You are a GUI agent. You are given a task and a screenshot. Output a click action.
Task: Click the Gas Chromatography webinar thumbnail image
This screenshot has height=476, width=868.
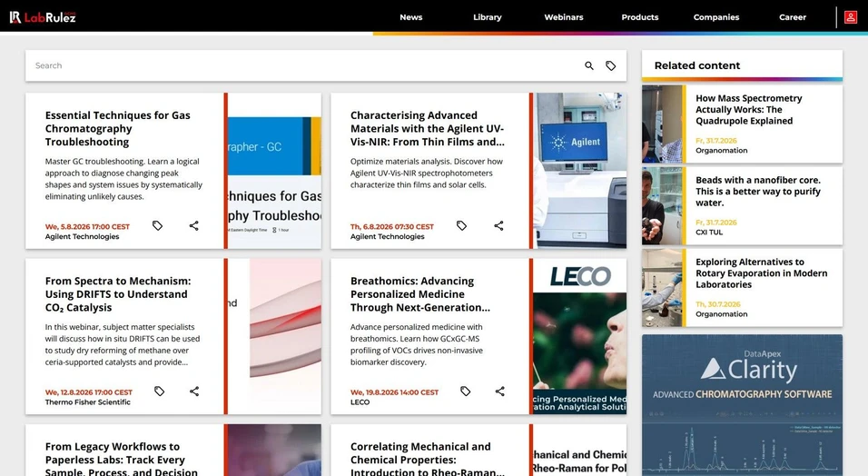click(274, 171)
